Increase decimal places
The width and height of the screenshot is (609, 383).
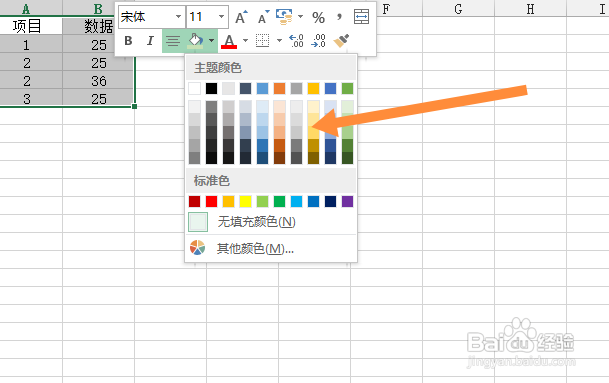coord(296,40)
